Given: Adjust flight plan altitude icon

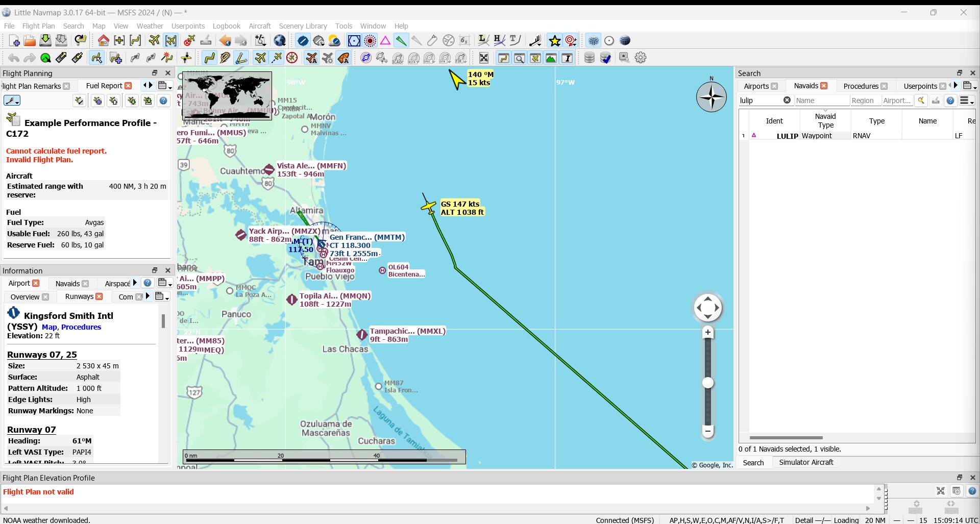Looking at the screenshot, I should pos(186,58).
